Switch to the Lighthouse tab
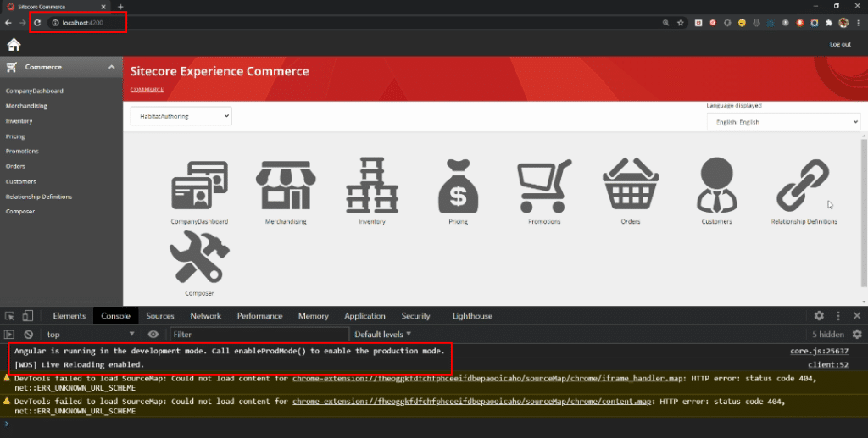 pyautogui.click(x=472, y=316)
